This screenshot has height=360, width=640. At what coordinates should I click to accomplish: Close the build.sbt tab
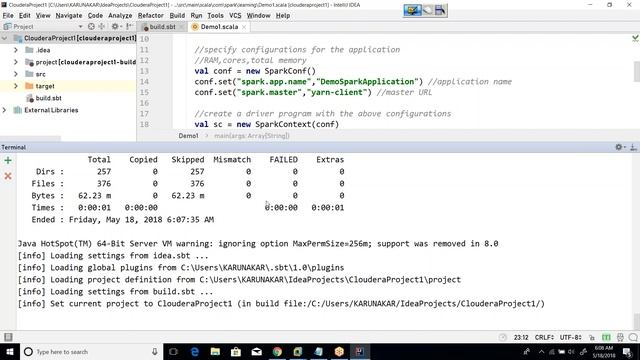(x=182, y=27)
